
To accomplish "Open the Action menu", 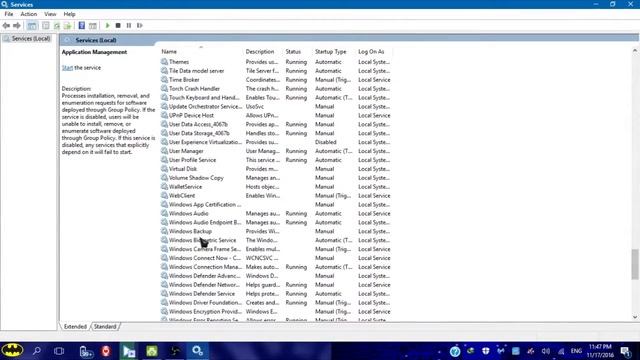I will tap(29, 14).
